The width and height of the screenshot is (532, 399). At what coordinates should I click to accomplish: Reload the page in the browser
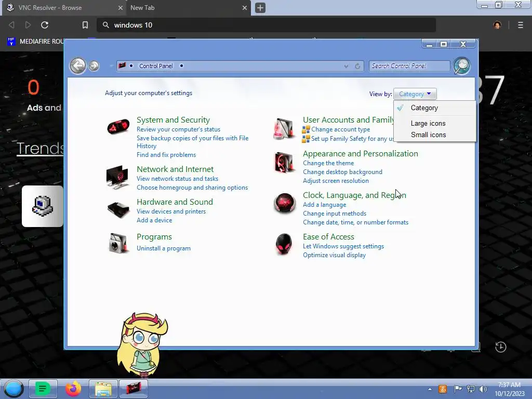(45, 25)
